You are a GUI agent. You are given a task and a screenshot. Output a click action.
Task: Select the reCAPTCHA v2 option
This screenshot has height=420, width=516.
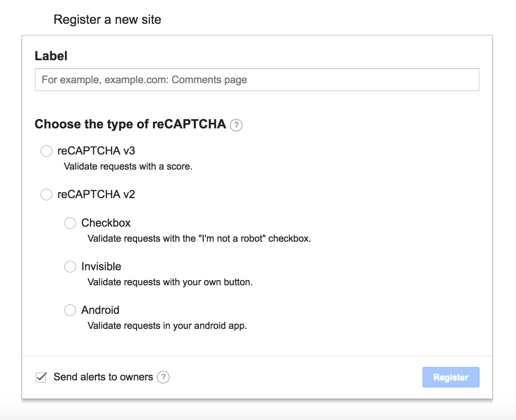[46, 195]
